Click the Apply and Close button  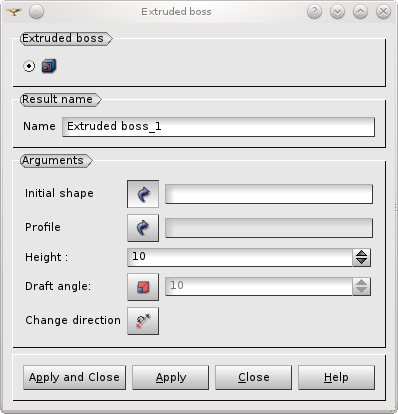(74, 377)
